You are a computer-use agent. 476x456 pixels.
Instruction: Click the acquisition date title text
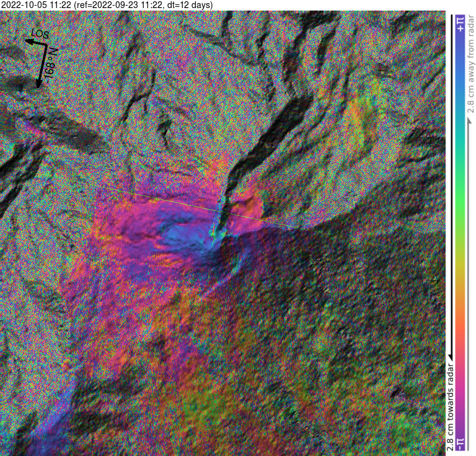click(107, 5)
